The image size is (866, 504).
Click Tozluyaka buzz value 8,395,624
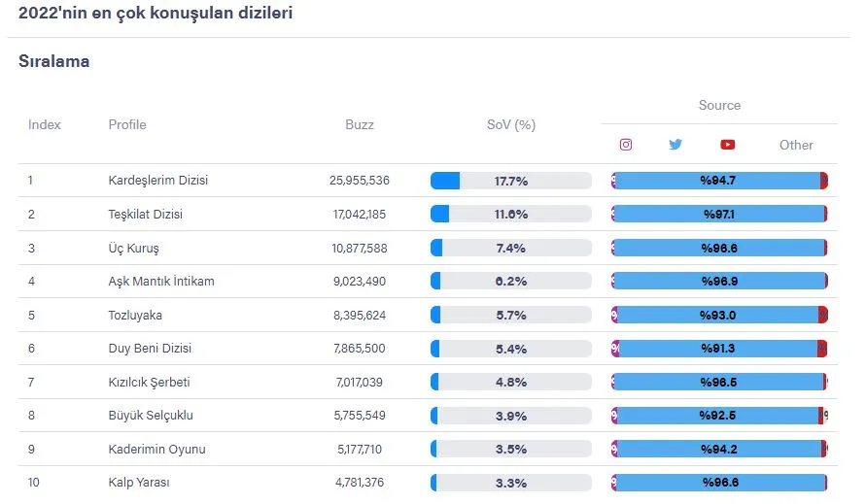[360, 316]
